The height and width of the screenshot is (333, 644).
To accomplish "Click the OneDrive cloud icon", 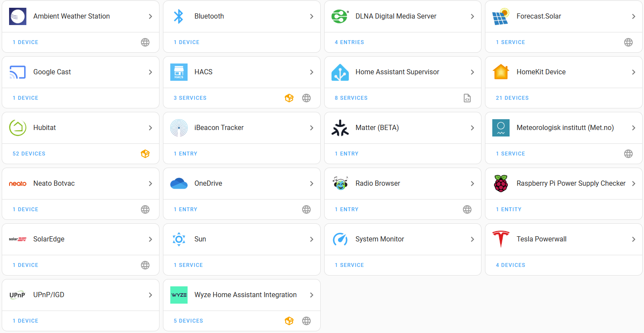I will [179, 184].
